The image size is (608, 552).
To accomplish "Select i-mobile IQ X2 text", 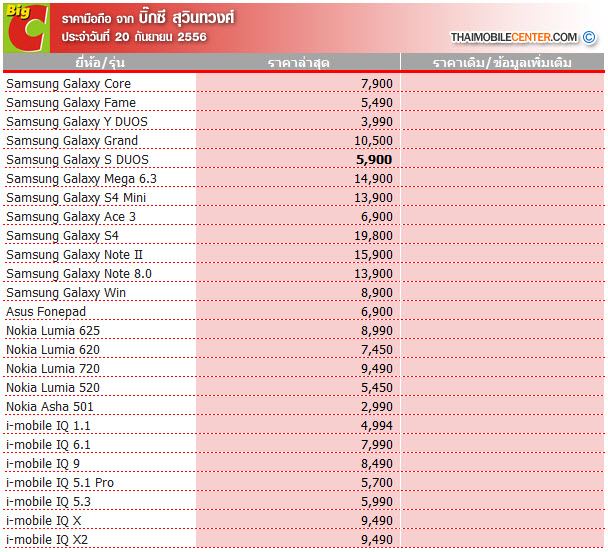I will tap(47, 540).
